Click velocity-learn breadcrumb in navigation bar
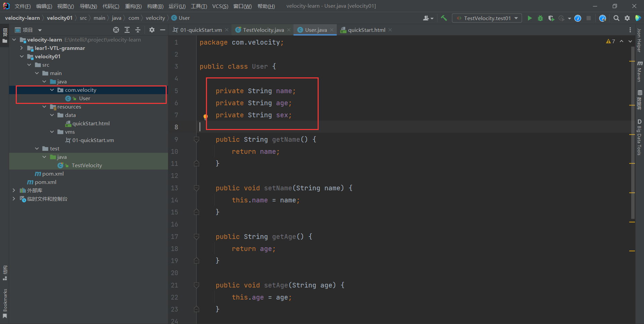The image size is (644, 324). click(x=22, y=18)
